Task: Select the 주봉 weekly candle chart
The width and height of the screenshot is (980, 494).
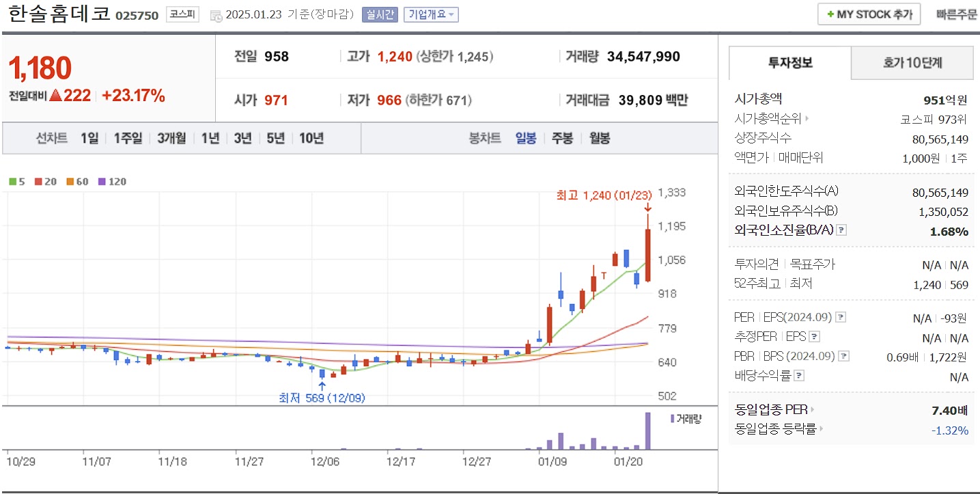Action: coord(562,138)
